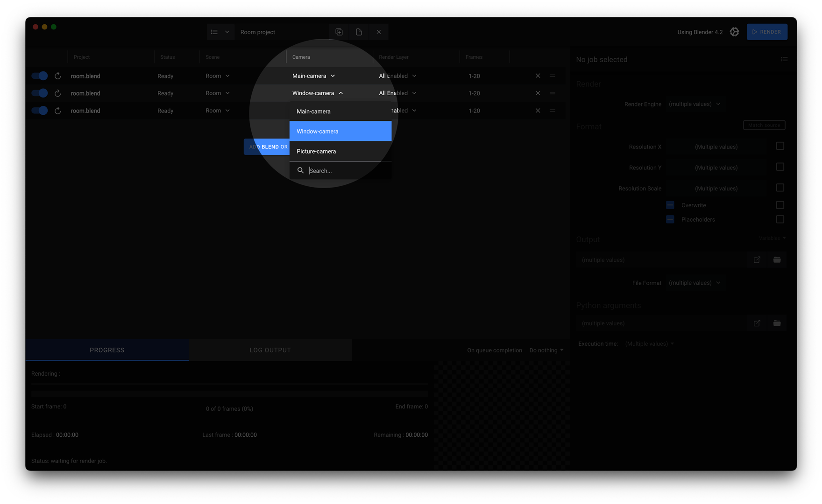The image size is (822, 504).
Task: Reload the first room.blend job
Action: point(58,76)
